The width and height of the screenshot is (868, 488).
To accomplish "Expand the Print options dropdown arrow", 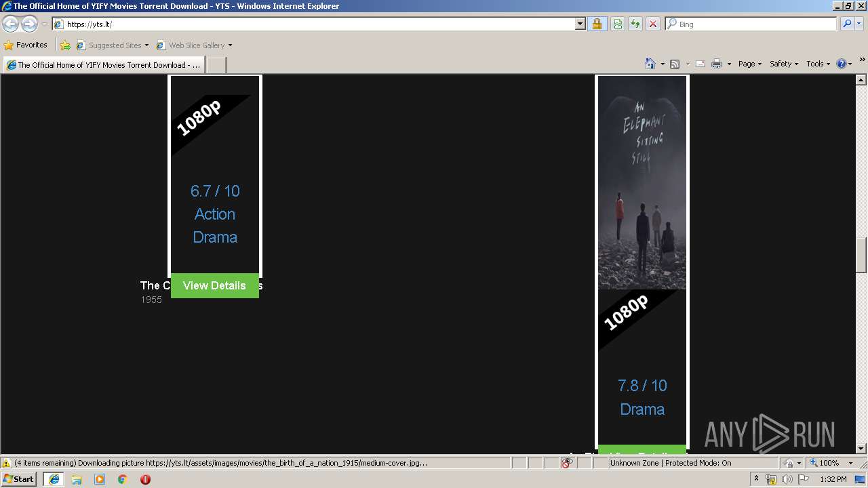I will coord(729,64).
